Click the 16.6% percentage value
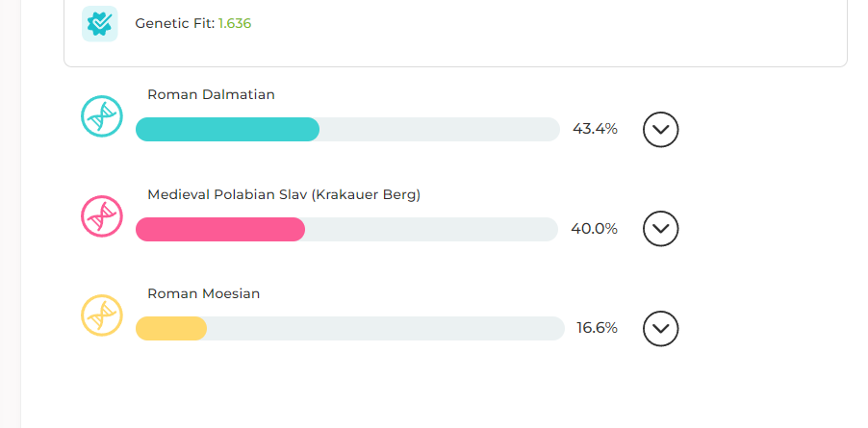 click(x=597, y=328)
